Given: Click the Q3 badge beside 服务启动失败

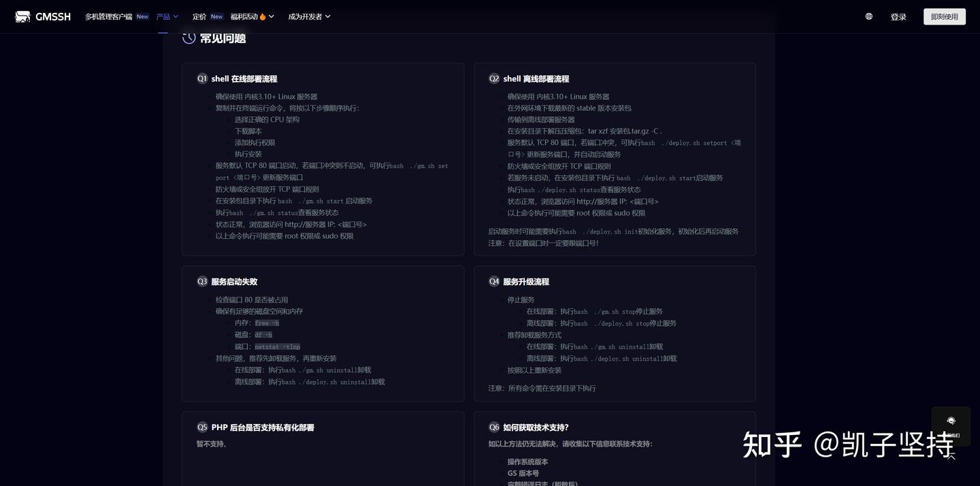Looking at the screenshot, I should tap(202, 281).
